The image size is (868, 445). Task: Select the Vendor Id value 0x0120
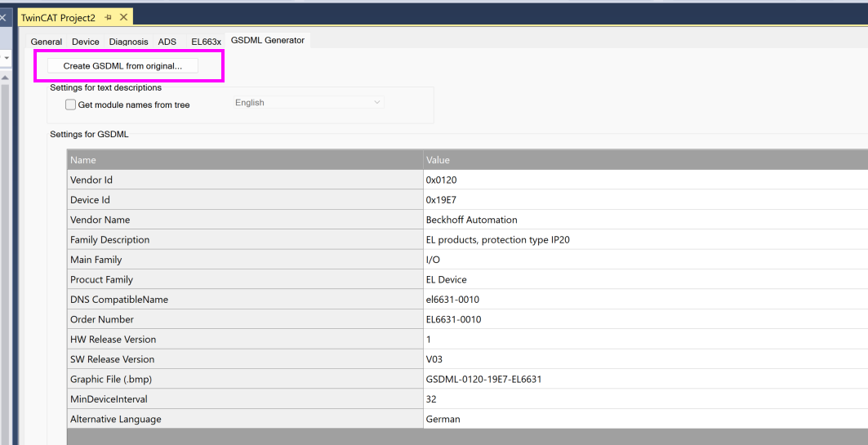[x=645, y=180]
